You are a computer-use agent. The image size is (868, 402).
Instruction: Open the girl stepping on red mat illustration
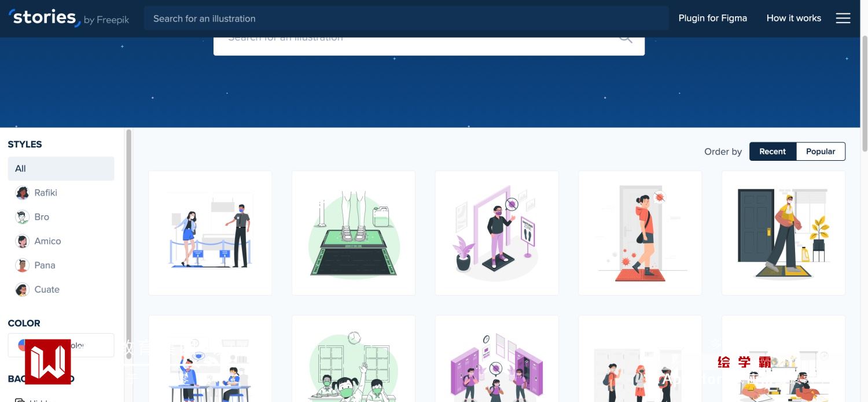(x=640, y=233)
